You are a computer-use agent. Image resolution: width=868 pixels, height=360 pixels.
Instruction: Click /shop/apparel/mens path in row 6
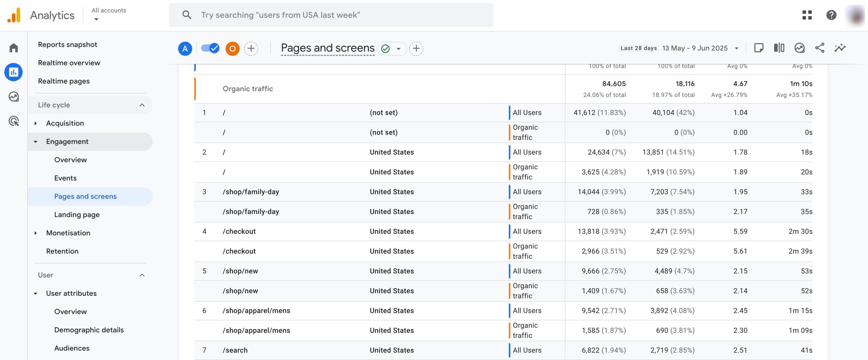[256, 311]
